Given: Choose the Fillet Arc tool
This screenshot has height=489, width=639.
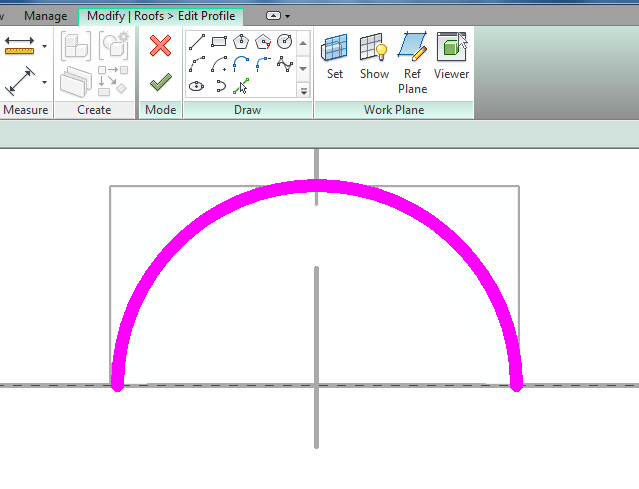Looking at the screenshot, I should point(263,64).
